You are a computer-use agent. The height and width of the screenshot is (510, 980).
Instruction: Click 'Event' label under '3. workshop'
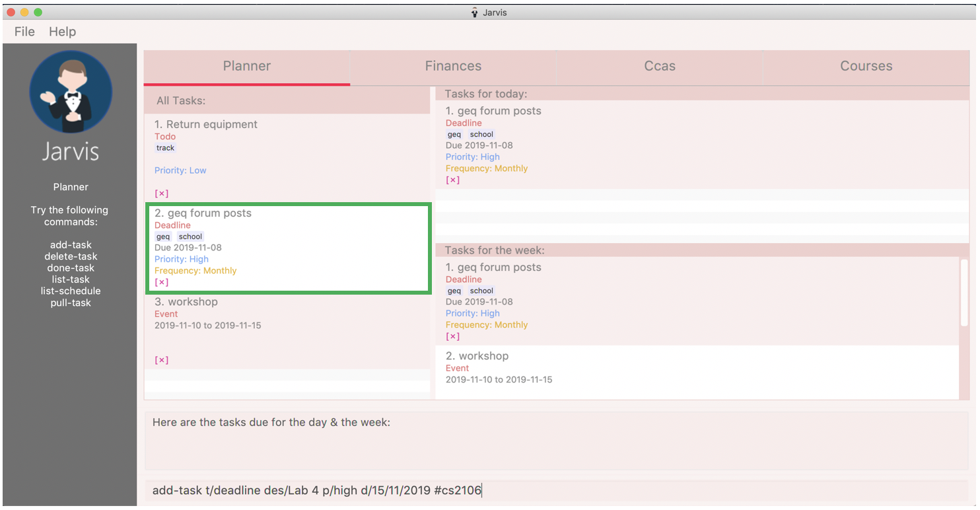pyautogui.click(x=166, y=314)
